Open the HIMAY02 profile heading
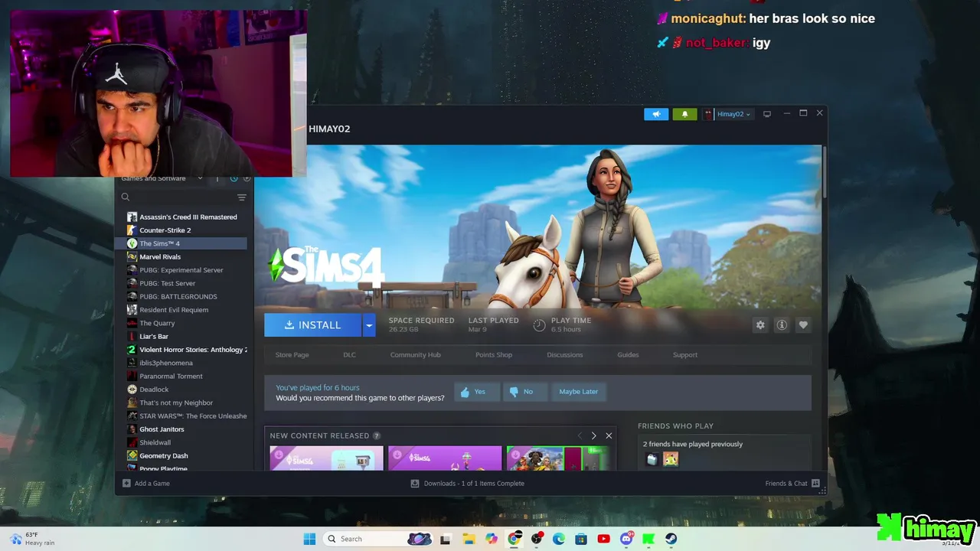This screenshot has height=551, width=980. [329, 129]
